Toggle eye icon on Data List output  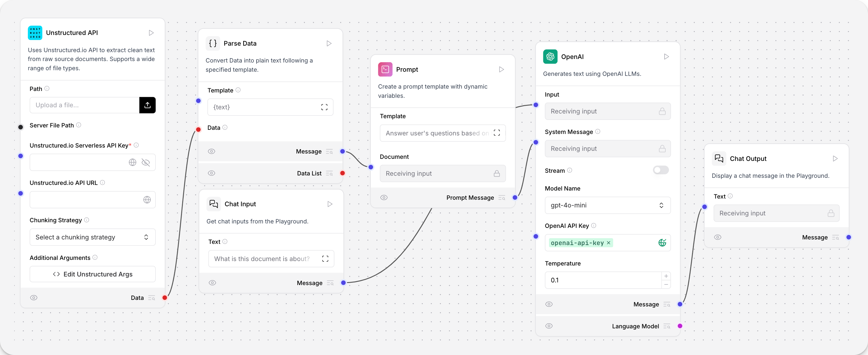211,173
